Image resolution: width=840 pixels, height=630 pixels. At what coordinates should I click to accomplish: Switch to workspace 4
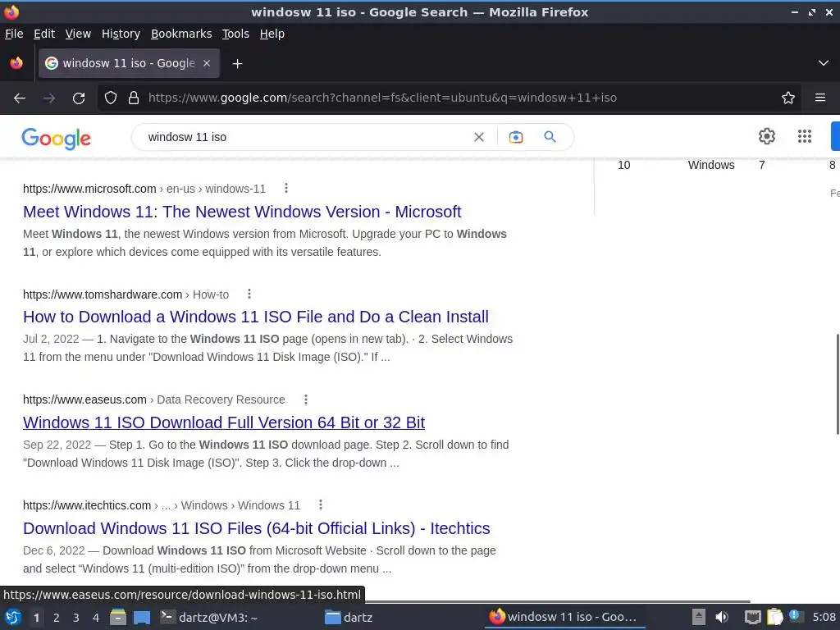point(96,618)
